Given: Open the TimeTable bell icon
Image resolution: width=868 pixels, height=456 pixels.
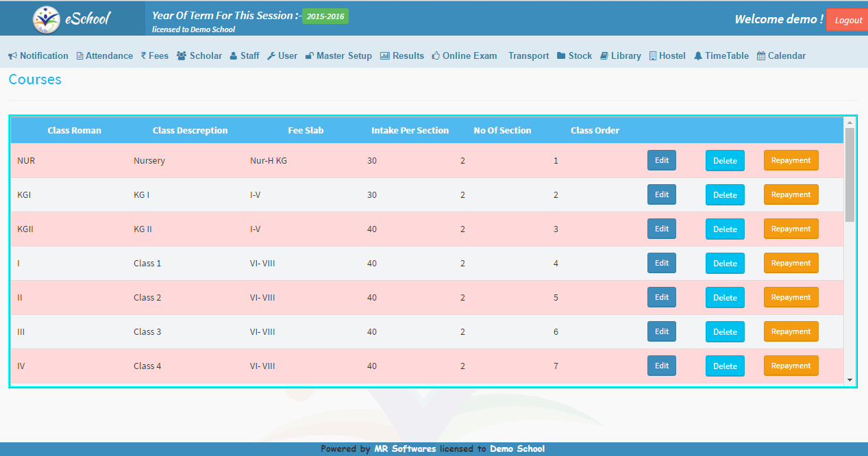Looking at the screenshot, I should click(x=698, y=56).
